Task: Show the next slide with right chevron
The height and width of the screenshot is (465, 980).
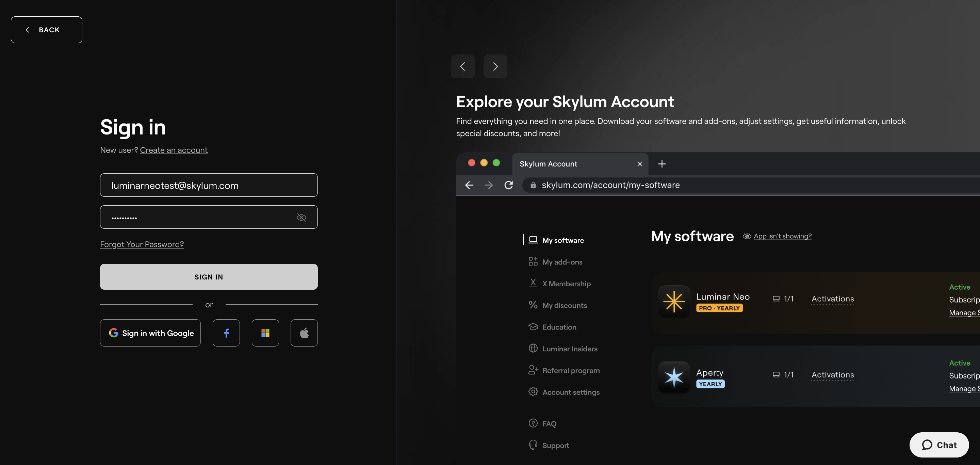Action: (x=495, y=66)
